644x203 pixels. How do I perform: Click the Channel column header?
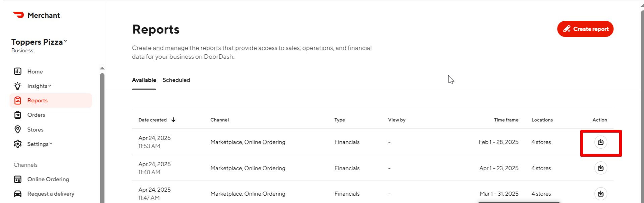(219, 120)
